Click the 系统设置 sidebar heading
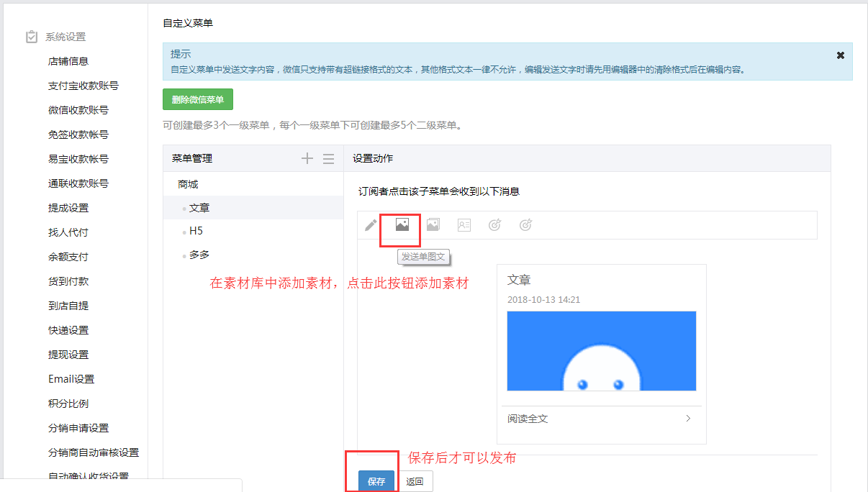 [x=65, y=37]
